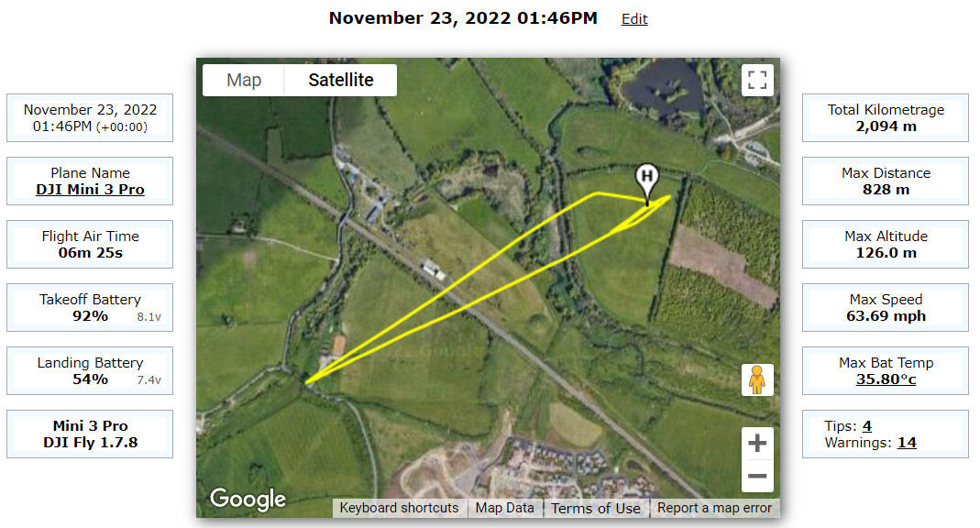View the 4 flight tips
Image resolution: width=980 pixels, height=528 pixels.
tap(867, 426)
